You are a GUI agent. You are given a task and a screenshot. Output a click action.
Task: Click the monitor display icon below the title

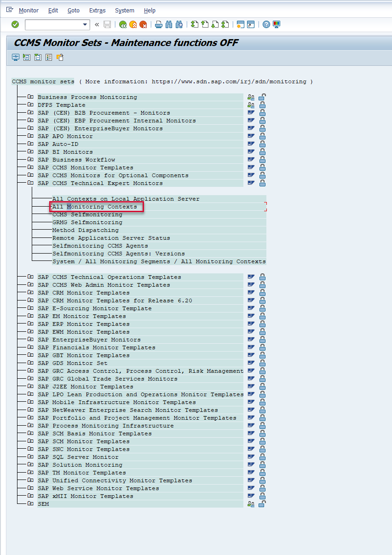(16, 58)
